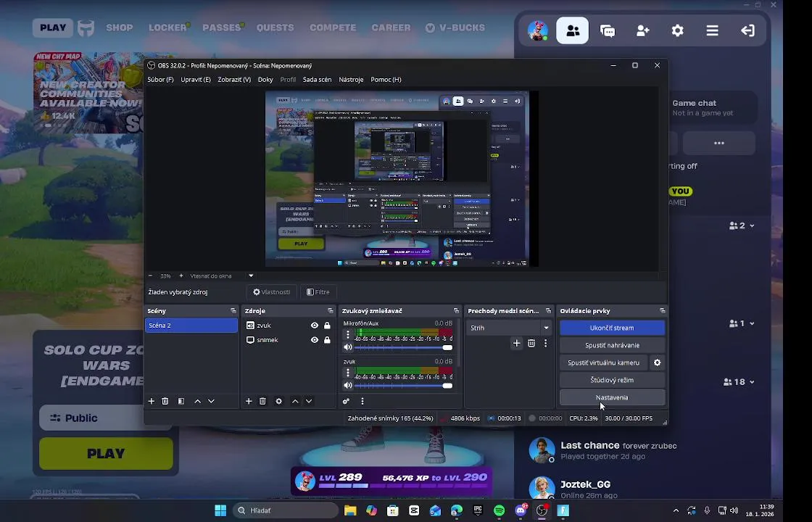
Task: Mute the Mikrofón/Aux channel
Action: pos(348,347)
